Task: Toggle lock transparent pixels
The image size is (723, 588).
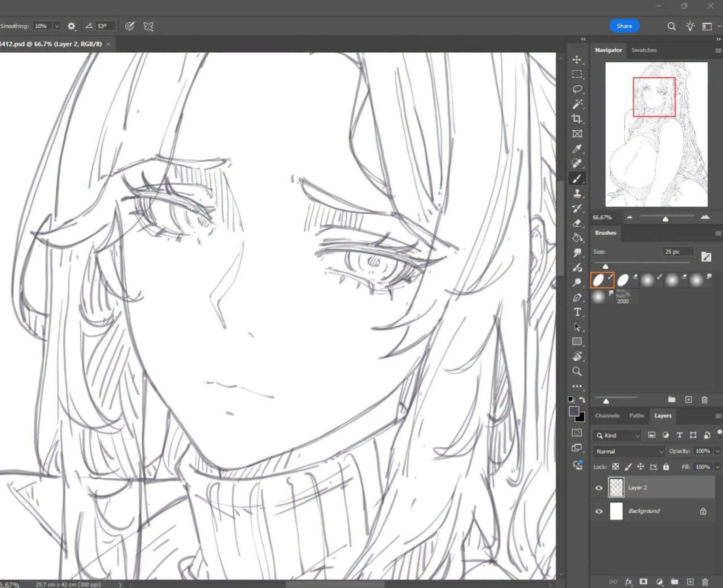Action: 616,467
